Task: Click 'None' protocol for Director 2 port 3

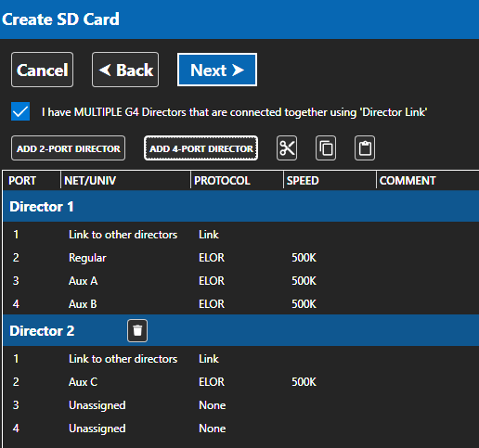Action: [x=213, y=405]
